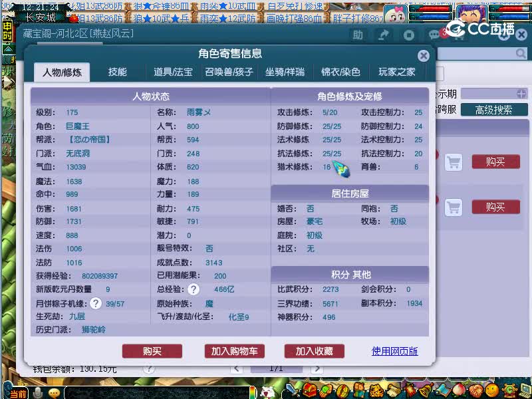Switch to 玩家之家 tab
Image resolution: width=532 pixels, height=399 pixels.
(396, 72)
